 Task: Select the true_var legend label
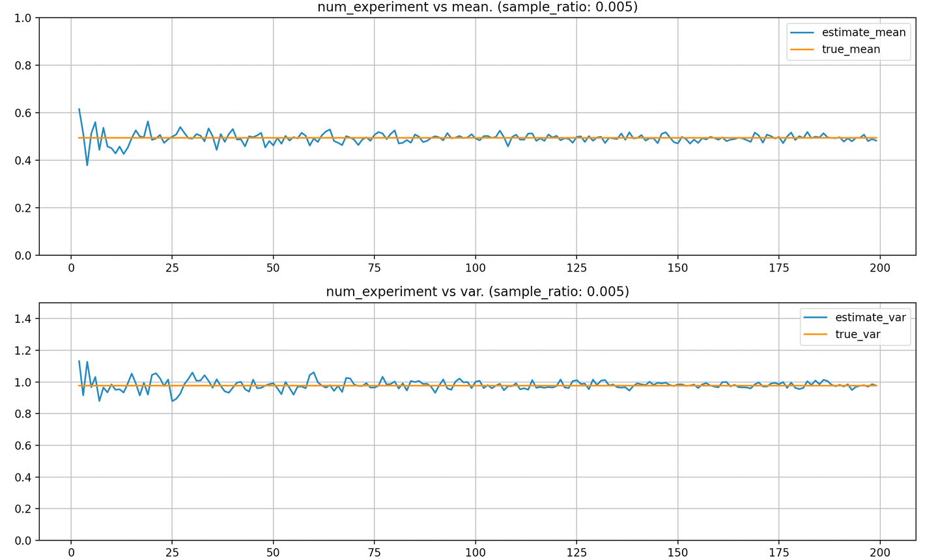[x=858, y=335]
